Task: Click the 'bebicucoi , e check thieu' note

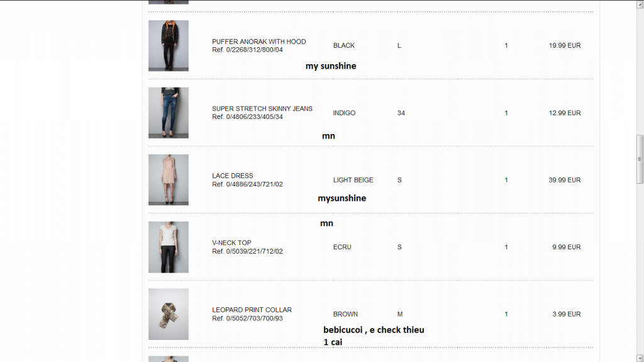Action: point(374,330)
